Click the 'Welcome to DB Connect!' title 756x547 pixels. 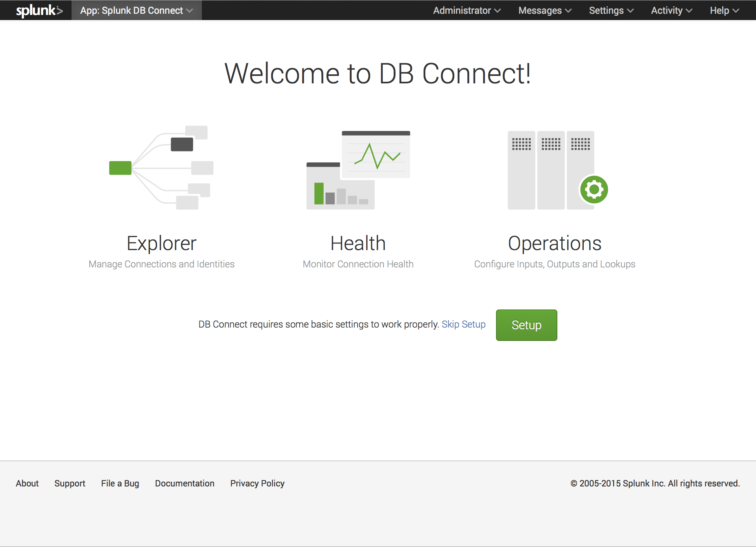point(378,74)
